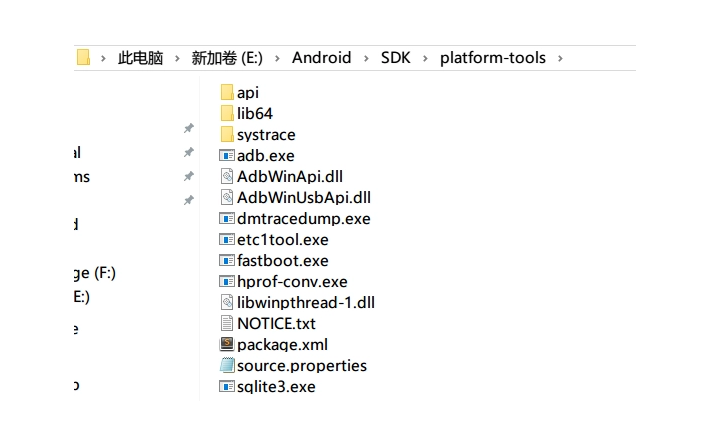Select the lib64 folder icon
Image resolution: width=720 pixels, height=431 pixels.
[x=227, y=113]
